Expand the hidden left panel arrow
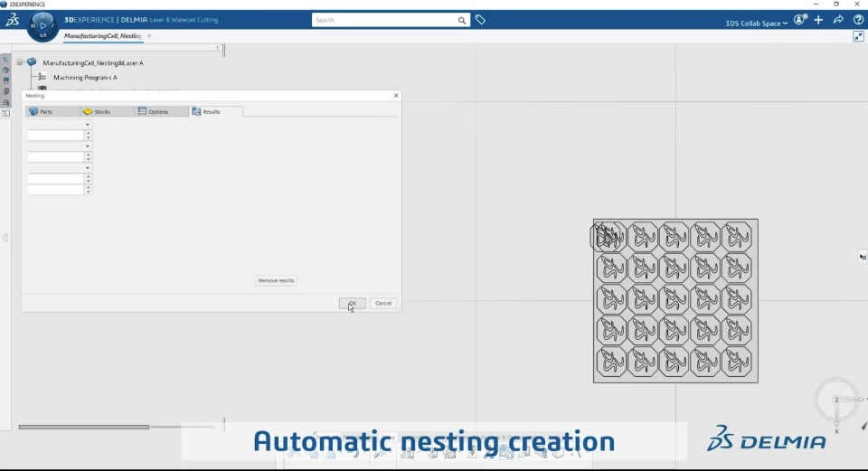Screen dimensions: 868x471 (5, 238)
